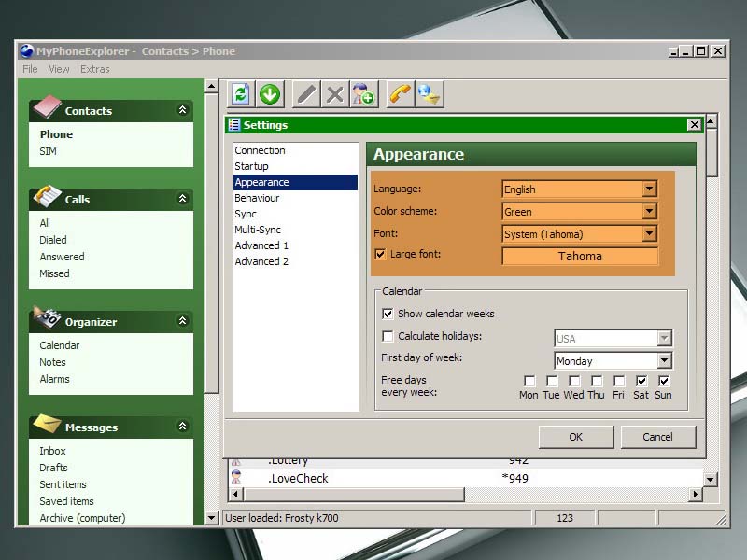This screenshot has width=747, height=560.
Task: Select Multi-Sync settings category
Action: pyautogui.click(x=295, y=230)
